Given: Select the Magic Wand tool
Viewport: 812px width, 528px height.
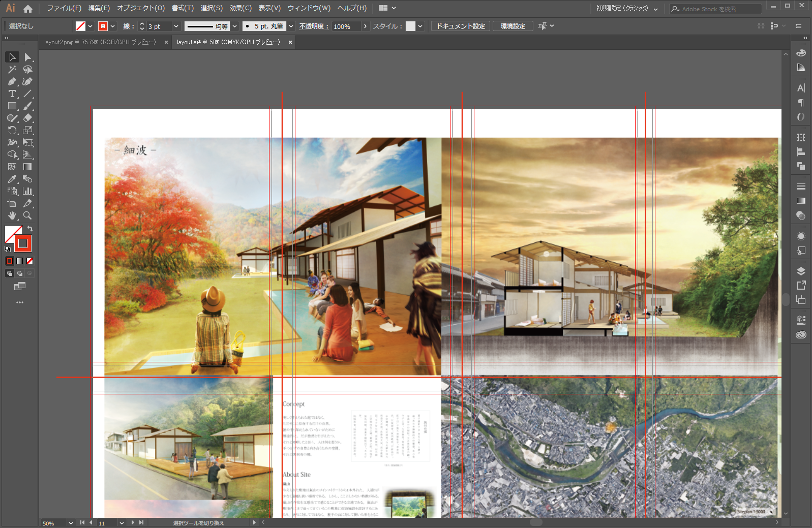Looking at the screenshot, I should coord(12,70).
